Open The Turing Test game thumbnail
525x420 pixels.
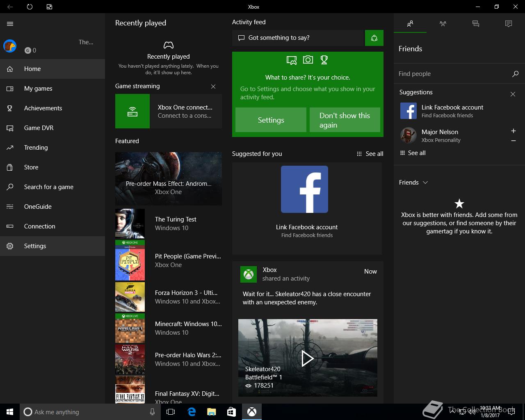(130, 224)
